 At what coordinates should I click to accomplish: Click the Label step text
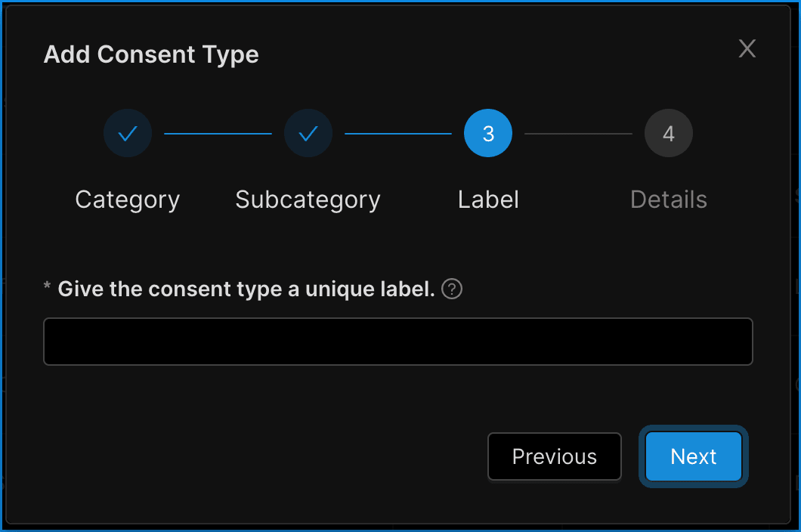point(488,199)
